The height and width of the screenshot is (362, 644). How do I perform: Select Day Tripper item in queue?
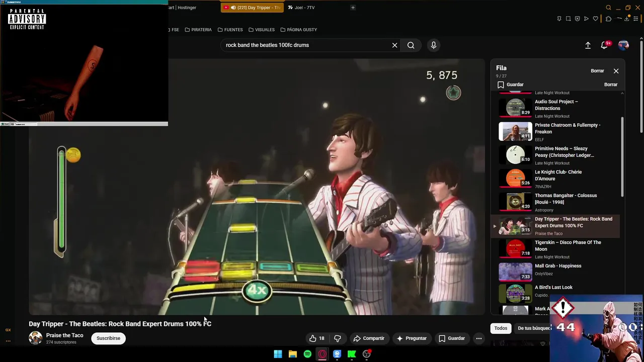556,226
